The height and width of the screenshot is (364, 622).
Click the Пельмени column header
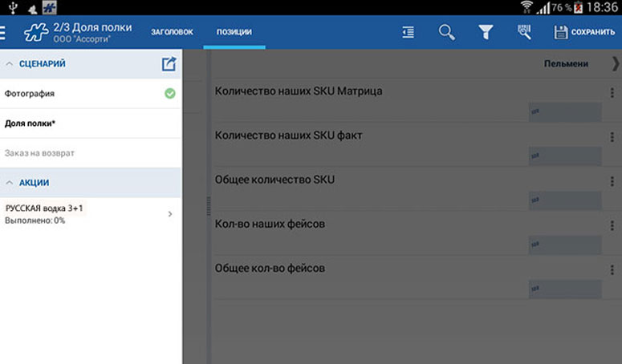(566, 64)
